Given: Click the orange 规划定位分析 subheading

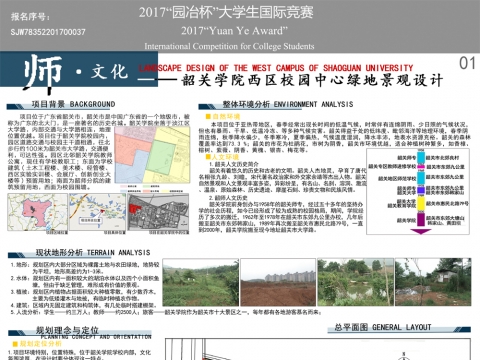Looking at the screenshot, I should [x=37, y=343].
